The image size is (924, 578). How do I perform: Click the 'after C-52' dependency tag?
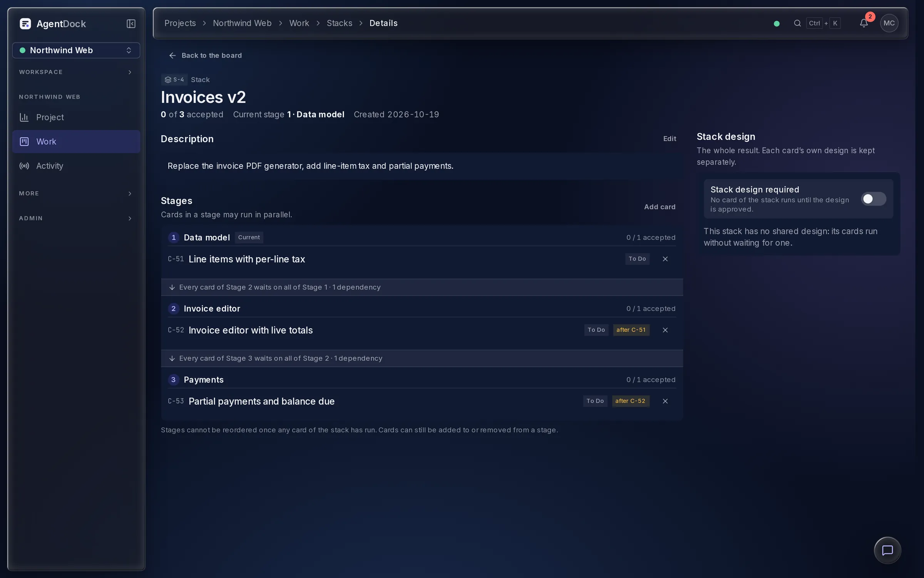[x=630, y=401]
